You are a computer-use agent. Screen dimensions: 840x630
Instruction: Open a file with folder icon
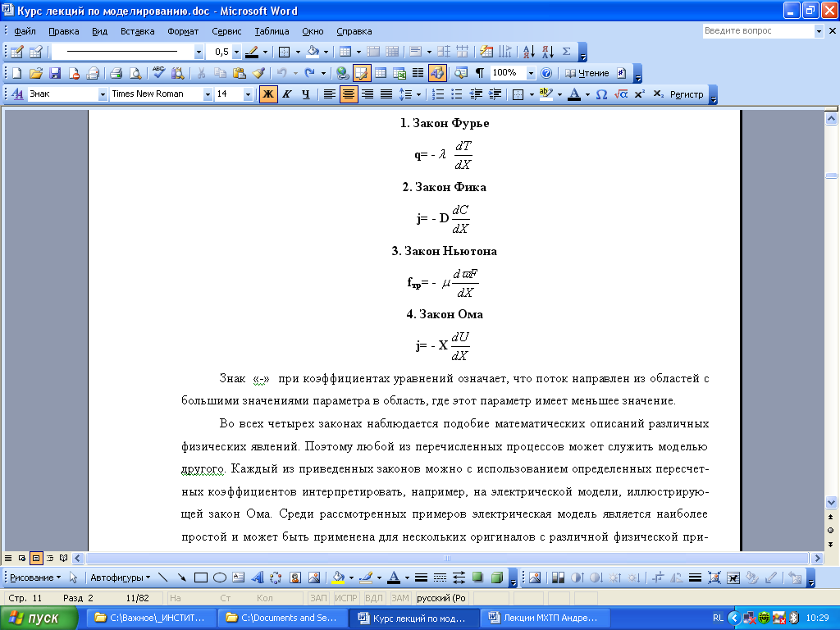click(36, 73)
